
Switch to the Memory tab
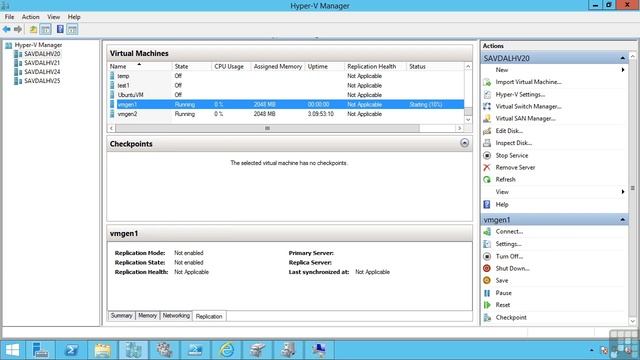147,316
